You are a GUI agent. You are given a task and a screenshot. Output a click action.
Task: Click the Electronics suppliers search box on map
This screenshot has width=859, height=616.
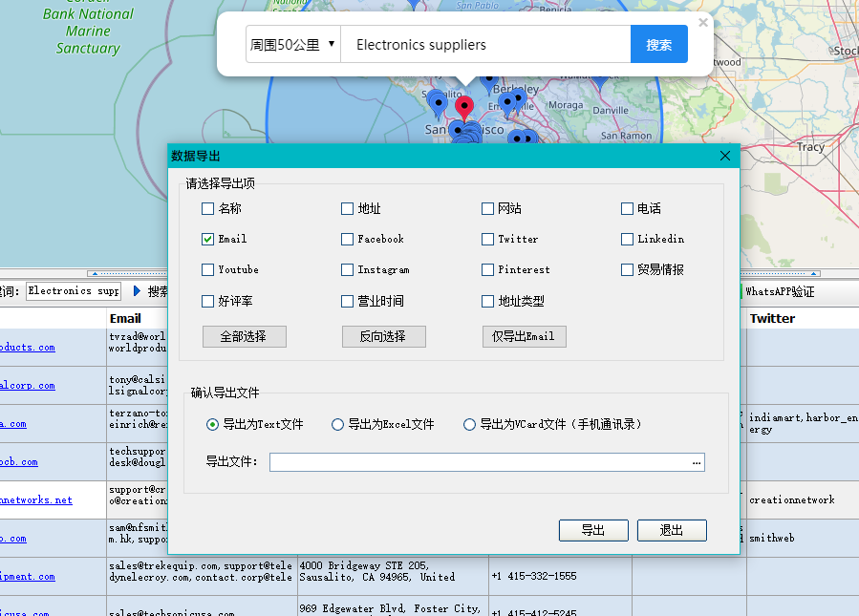tap(486, 44)
